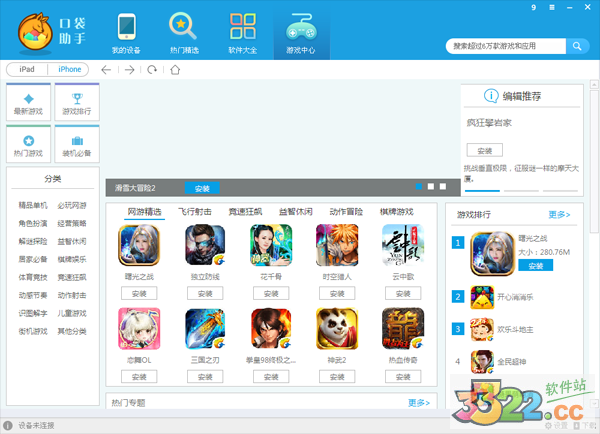The width and height of the screenshot is (600, 434).
Task: Refresh the page with reload icon
Action: pyautogui.click(x=152, y=70)
